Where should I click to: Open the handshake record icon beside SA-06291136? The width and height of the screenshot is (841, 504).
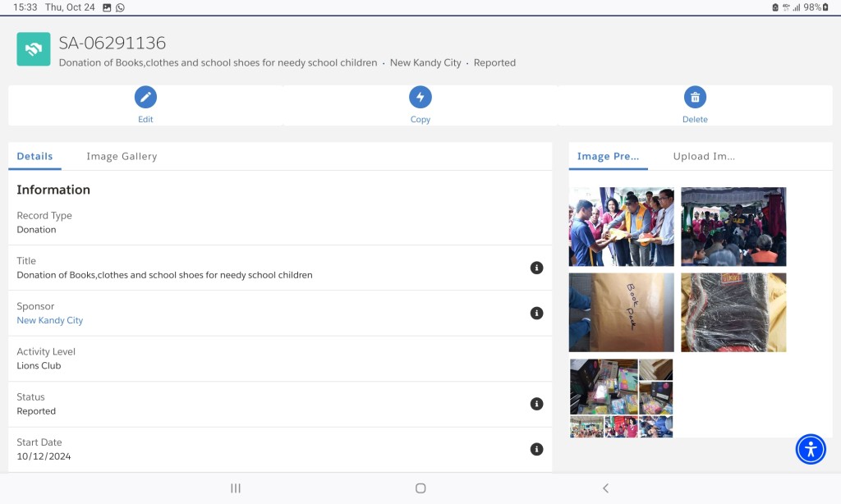tap(33, 48)
